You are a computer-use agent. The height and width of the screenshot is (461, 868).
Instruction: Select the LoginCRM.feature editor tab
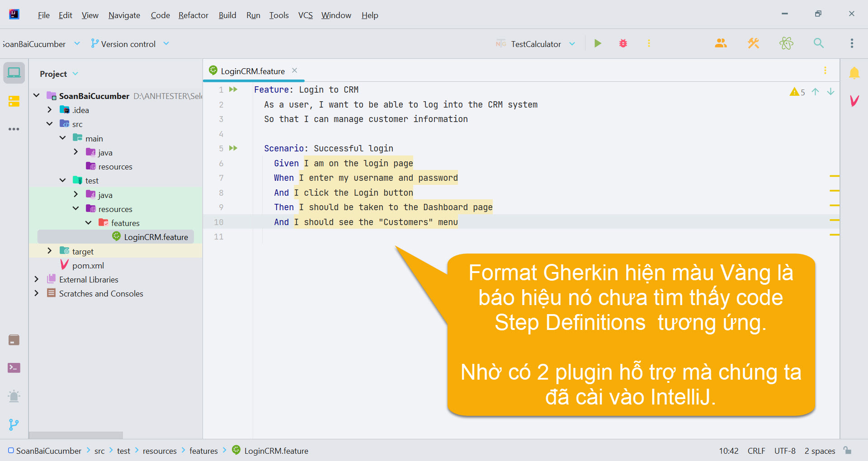[253, 71]
